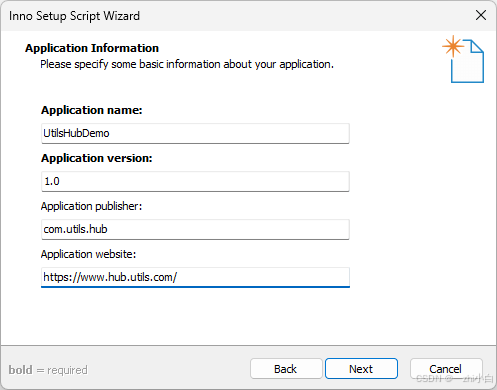Click the bold 'Application name:' label
This screenshot has width=497, height=390.
(92, 110)
